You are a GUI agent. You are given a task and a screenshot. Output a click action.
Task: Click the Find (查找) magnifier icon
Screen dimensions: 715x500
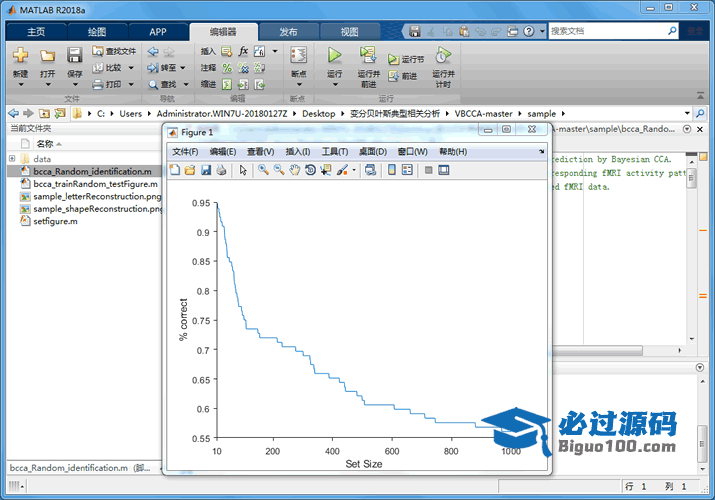[153, 84]
